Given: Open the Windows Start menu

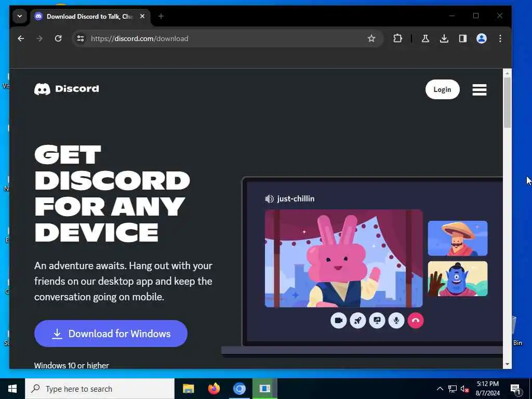Looking at the screenshot, I should tap(12, 389).
